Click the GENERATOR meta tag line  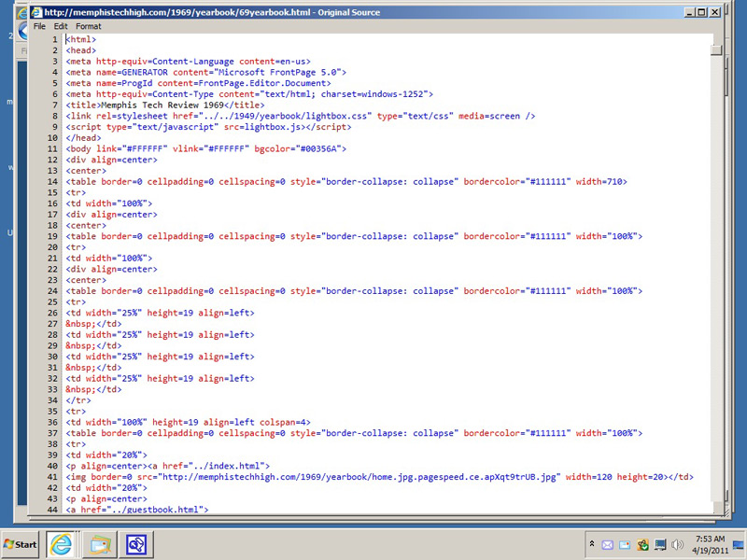206,73
